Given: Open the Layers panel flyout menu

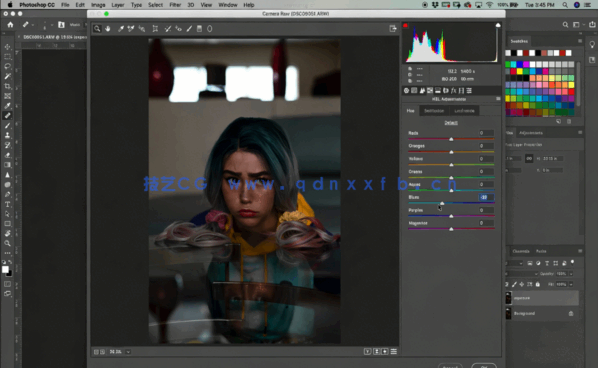Looking at the screenshot, I should [580, 251].
